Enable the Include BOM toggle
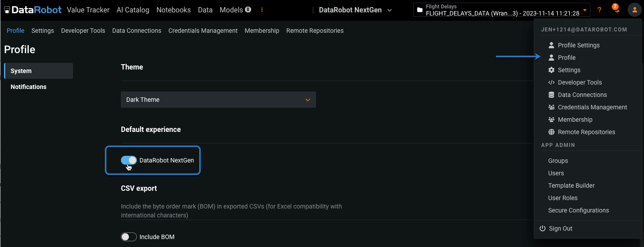This screenshot has height=247, width=644. pos(129,237)
